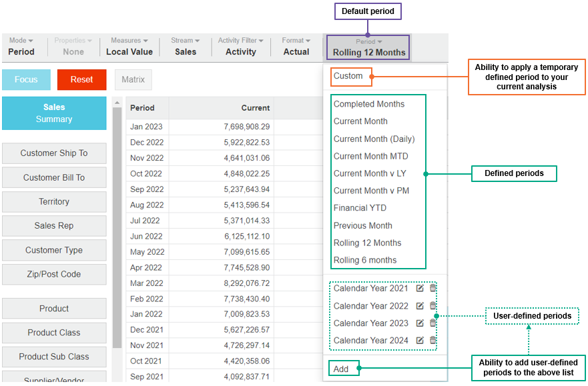Image resolution: width=588 pixels, height=386 pixels.
Task: Select Financial YTD period
Action: [x=360, y=208]
